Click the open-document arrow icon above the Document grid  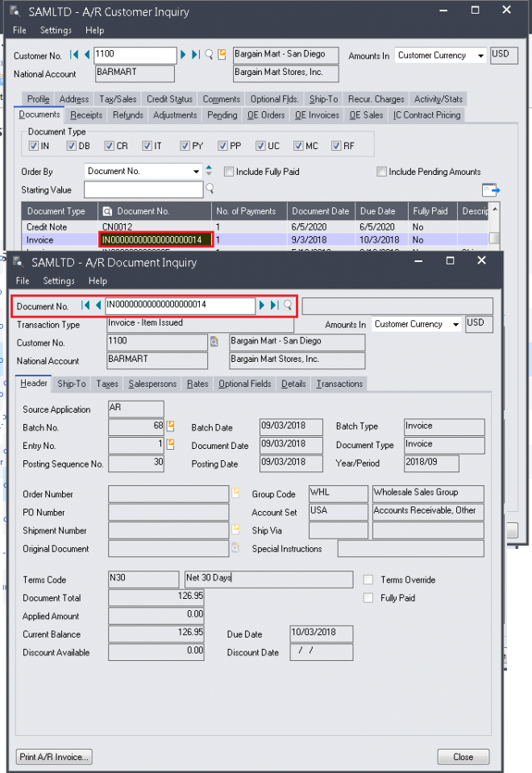pyautogui.click(x=491, y=189)
